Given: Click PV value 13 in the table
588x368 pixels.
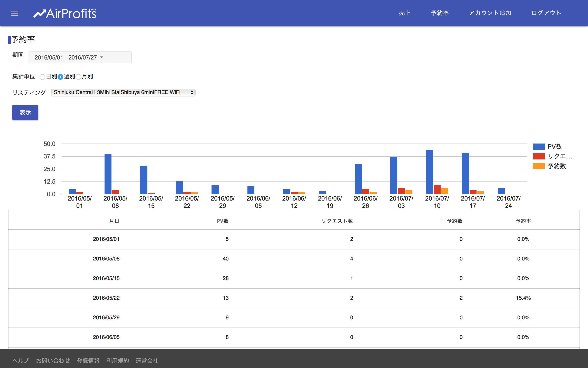Looking at the screenshot, I should coord(226,298).
